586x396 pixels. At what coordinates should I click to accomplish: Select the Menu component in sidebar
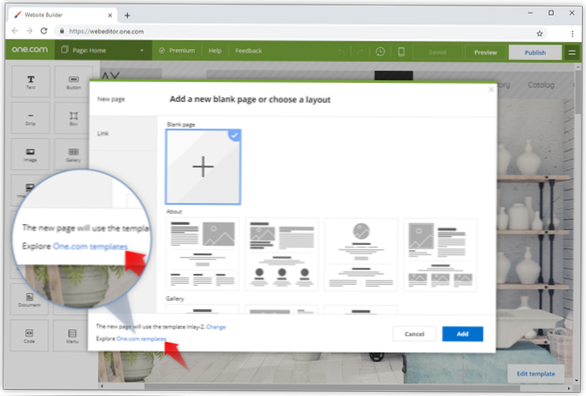(x=72, y=335)
